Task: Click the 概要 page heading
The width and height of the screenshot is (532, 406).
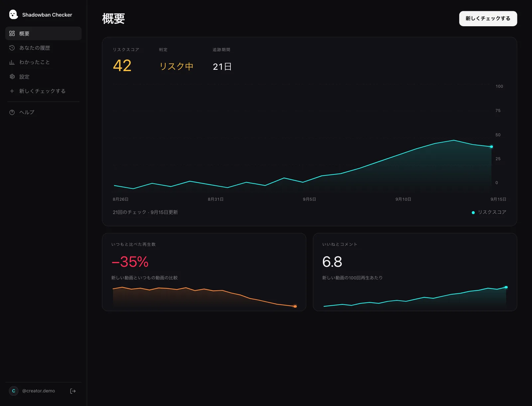Action: (x=113, y=19)
